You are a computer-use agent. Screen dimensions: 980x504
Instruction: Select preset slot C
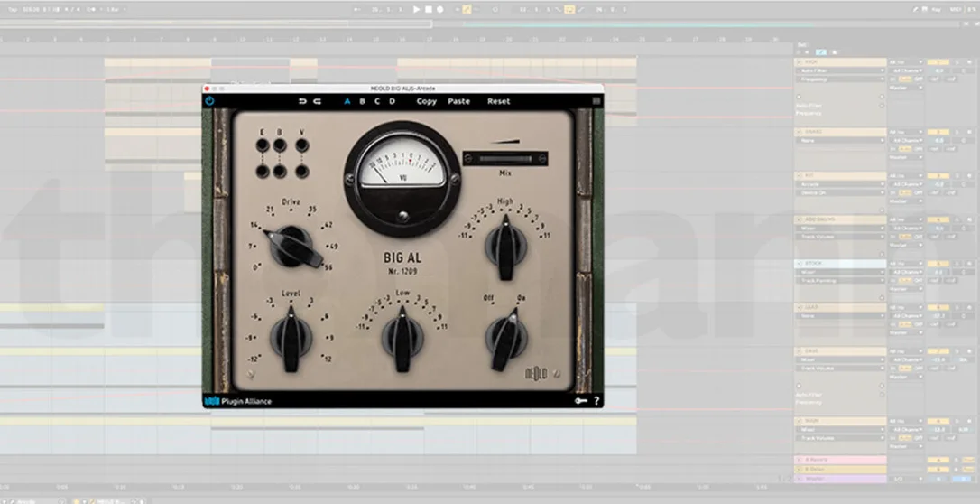click(377, 101)
